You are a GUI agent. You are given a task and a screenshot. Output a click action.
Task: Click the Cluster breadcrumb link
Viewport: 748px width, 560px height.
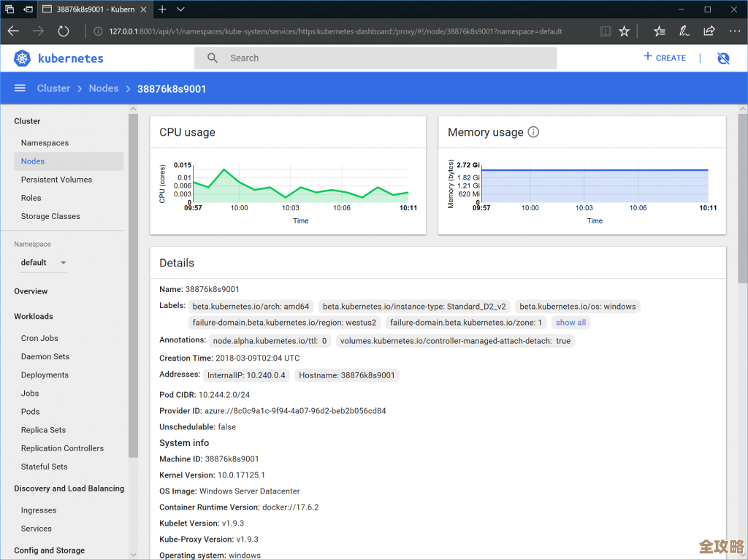pyautogui.click(x=53, y=88)
